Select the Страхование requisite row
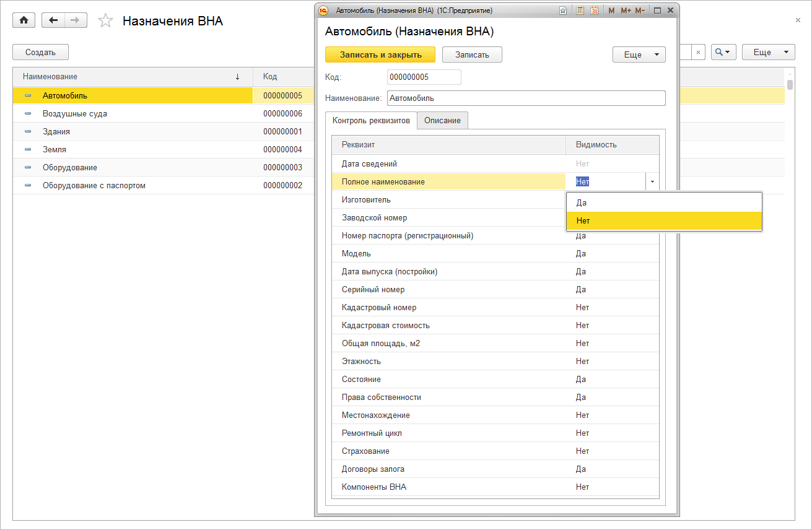This screenshot has height=530, width=812. tap(495, 451)
